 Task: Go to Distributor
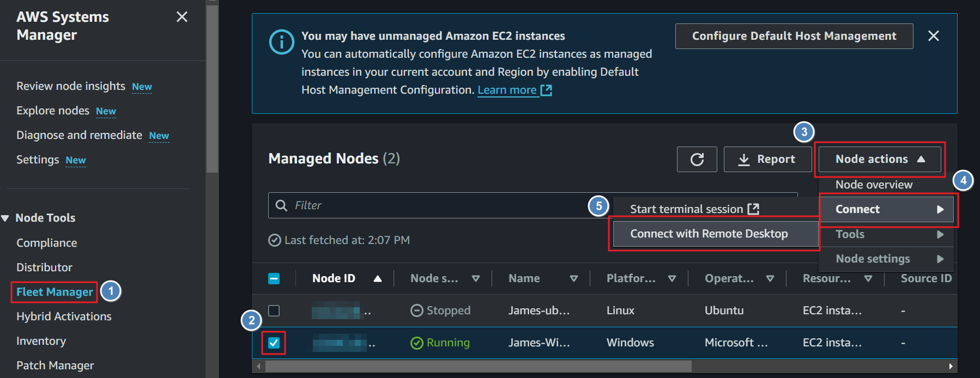(x=44, y=267)
